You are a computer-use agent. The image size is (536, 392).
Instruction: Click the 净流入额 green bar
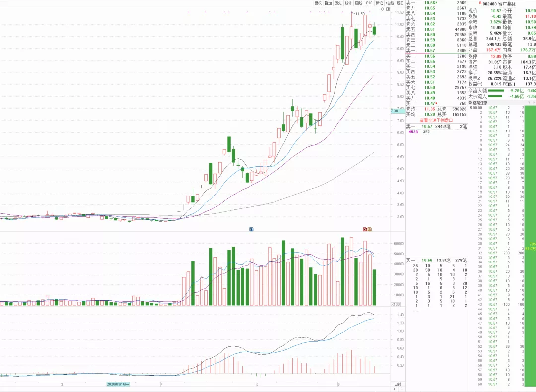click(x=496, y=91)
